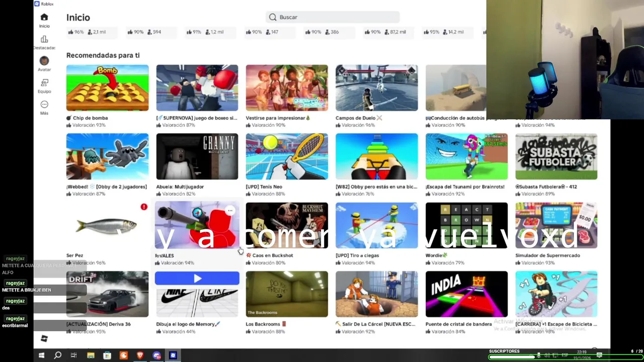
Task: Play the Dibuja el logo de Memory preview
Action: click(197, 279)
